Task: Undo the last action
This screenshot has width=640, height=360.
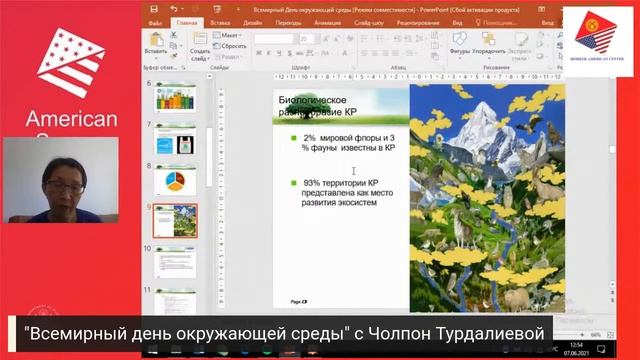Action: coord(174,9)
